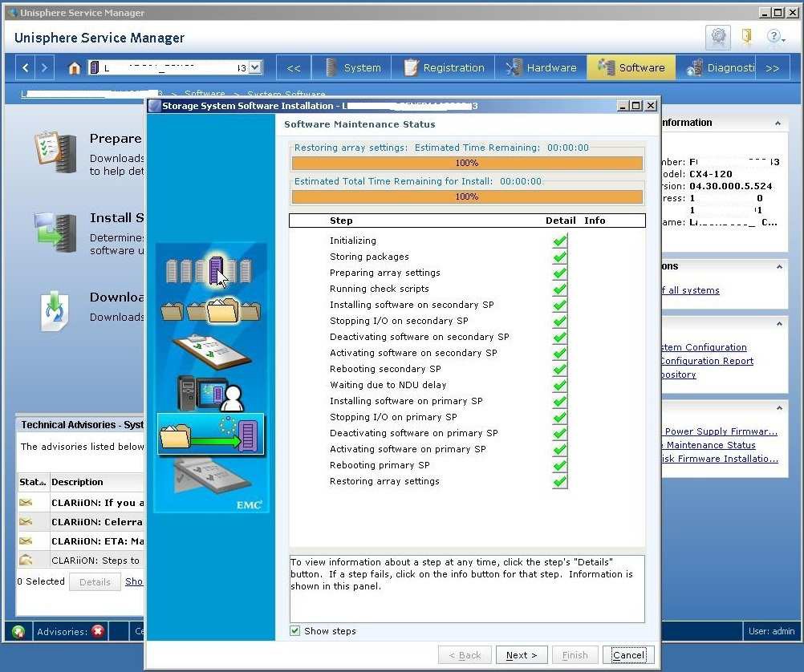Open the storage system selector dropdown
Image resolution: width=804 pixels, height=672 pixels.
point(255,67)
